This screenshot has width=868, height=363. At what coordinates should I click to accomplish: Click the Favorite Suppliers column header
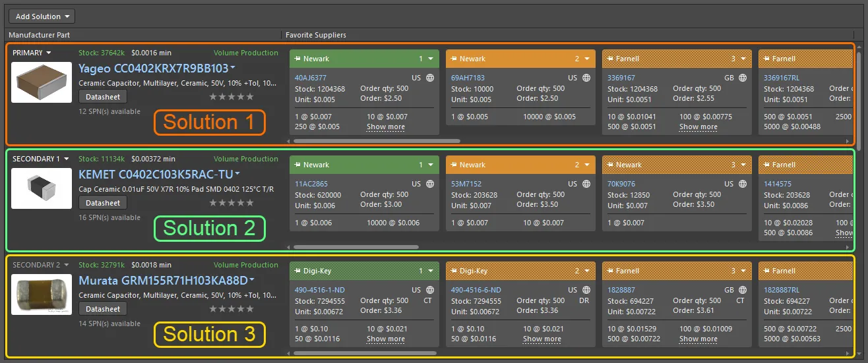[316, 35]
